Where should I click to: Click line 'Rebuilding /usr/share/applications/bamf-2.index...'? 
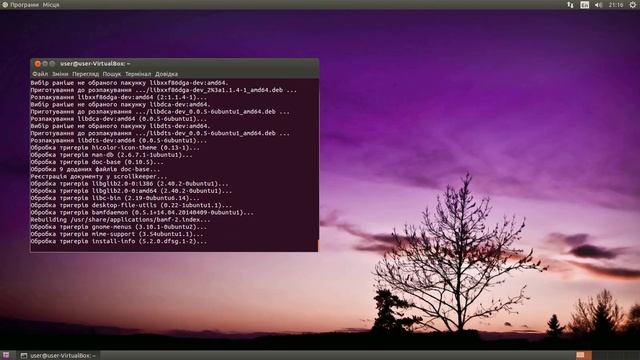(x=120, y=220)
